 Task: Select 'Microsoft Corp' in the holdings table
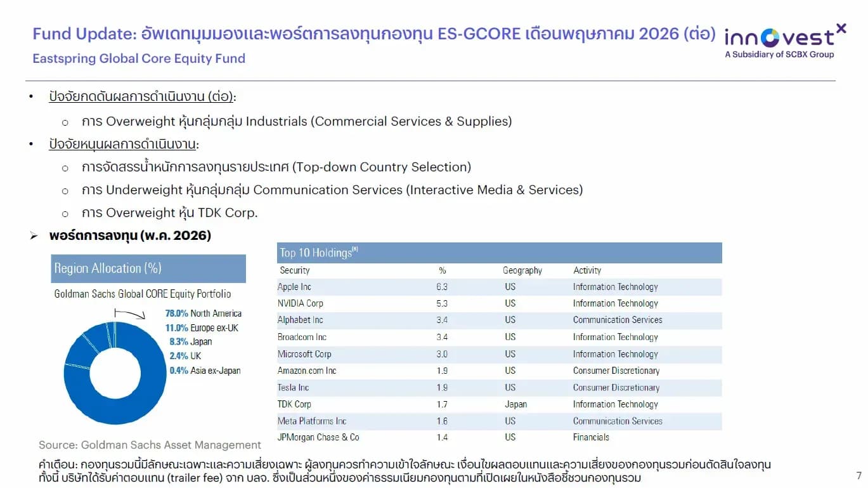tap(304, 354)
